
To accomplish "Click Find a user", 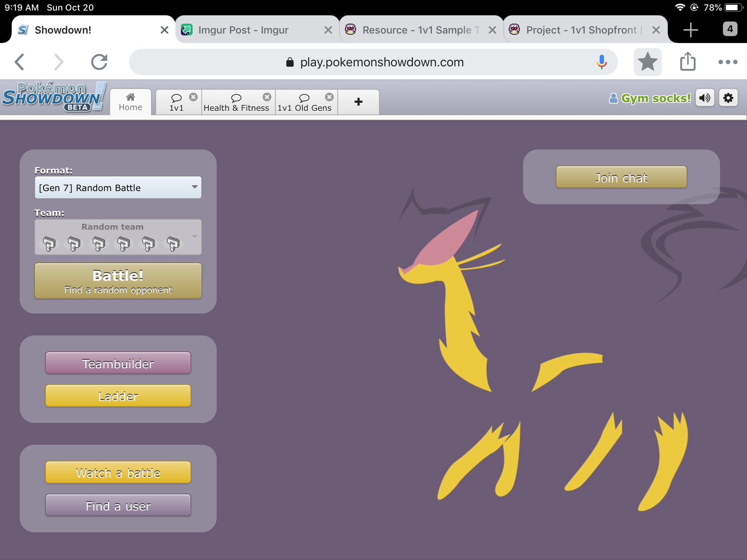I will pyautogui.click(x=118, y=505).
